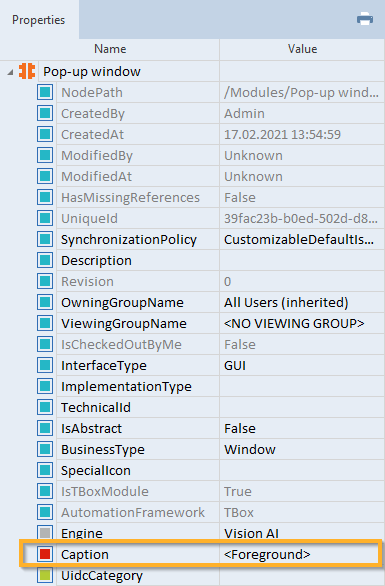Click the gray square icon next to Engine
This screenshot has width=385, height=586.
coord(45,533)
